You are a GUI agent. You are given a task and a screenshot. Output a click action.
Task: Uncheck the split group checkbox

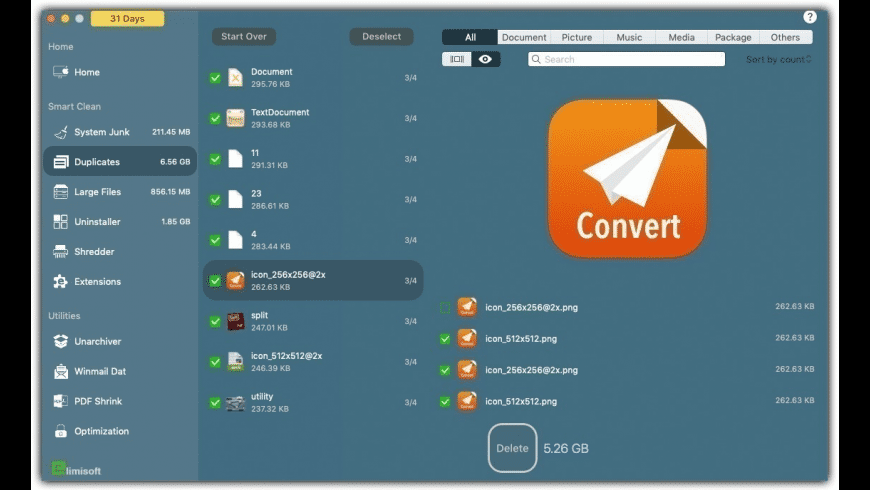(x=215, y=321)
